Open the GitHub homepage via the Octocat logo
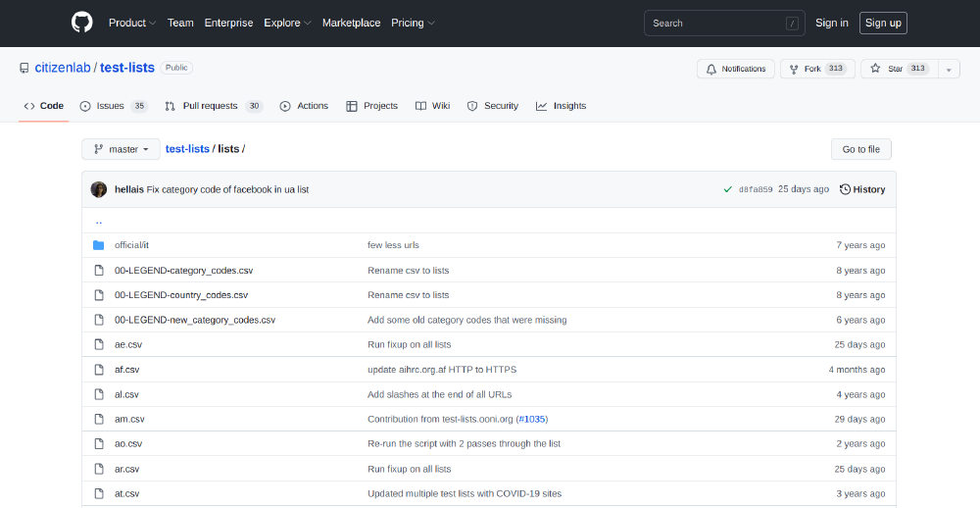The width and height of the screenshot is (980, 508). coord(82,23)
